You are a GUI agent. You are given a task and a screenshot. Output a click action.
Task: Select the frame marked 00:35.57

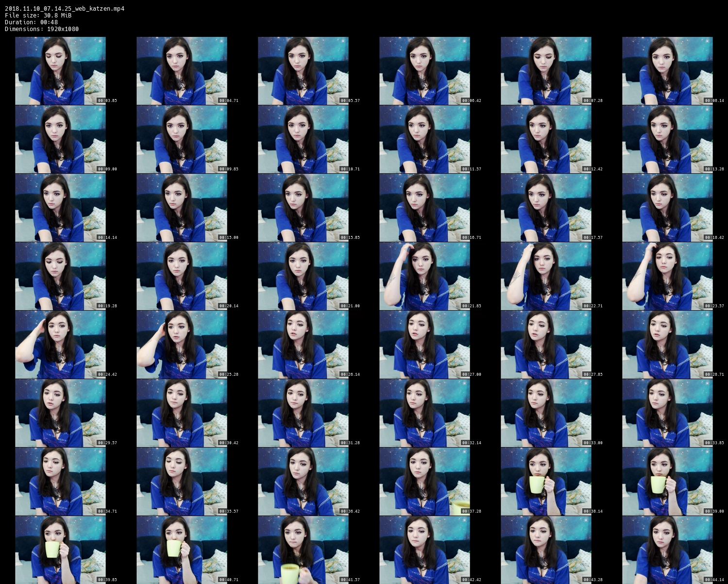tap(182, 482)
